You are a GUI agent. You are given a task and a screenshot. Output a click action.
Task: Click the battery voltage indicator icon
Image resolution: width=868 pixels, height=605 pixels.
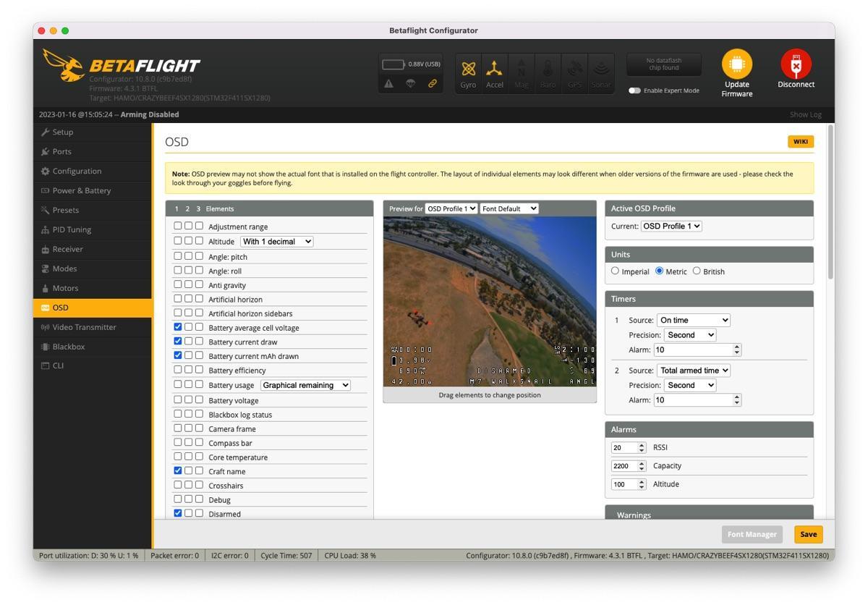[393, 64]
